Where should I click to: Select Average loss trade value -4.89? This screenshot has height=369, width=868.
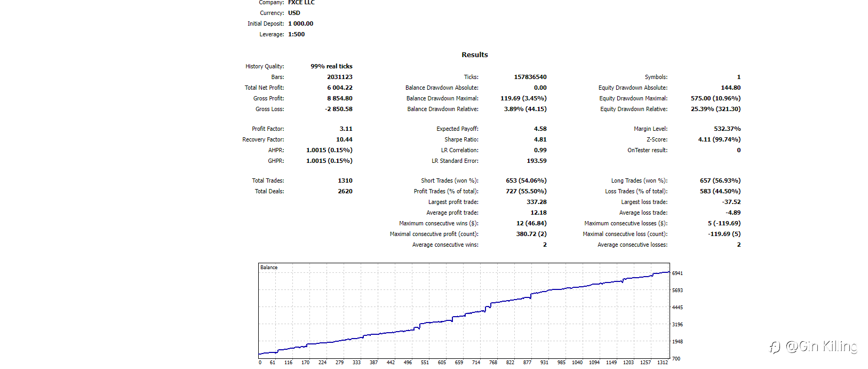pyautogui.click(x=733, y=213)
